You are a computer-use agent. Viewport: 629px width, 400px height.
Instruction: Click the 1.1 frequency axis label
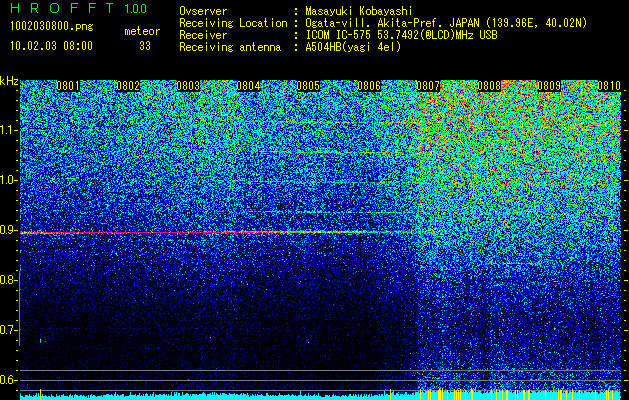coord(9,130)
